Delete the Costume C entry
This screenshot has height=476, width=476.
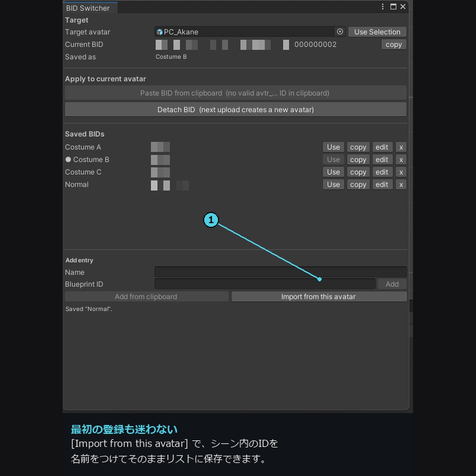coord(401,172)
